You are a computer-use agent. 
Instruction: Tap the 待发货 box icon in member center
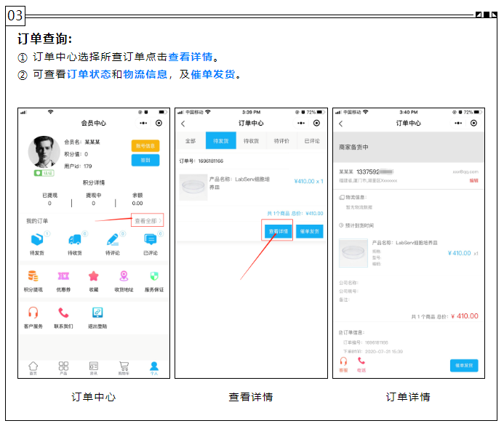36,240
